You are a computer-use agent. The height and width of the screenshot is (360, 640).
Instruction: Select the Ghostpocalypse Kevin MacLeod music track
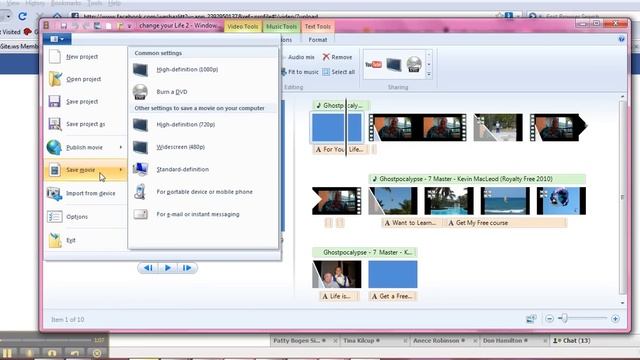tap(477, 179)
